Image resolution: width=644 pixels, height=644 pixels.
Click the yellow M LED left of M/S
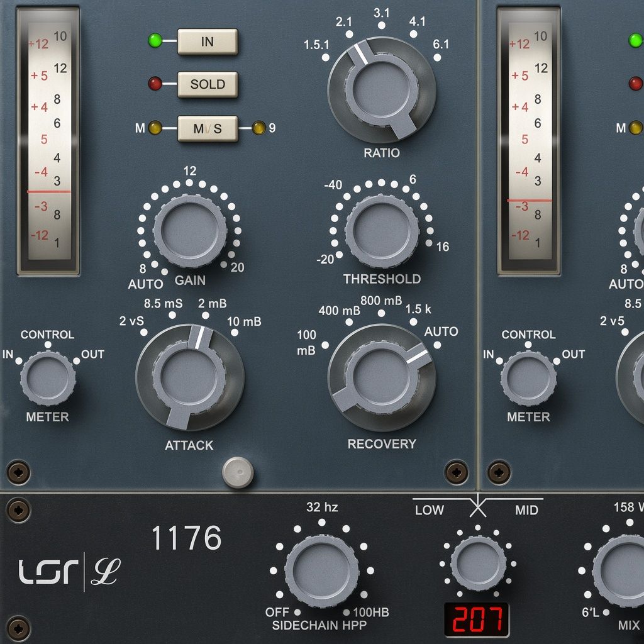(x=155, y=128)
